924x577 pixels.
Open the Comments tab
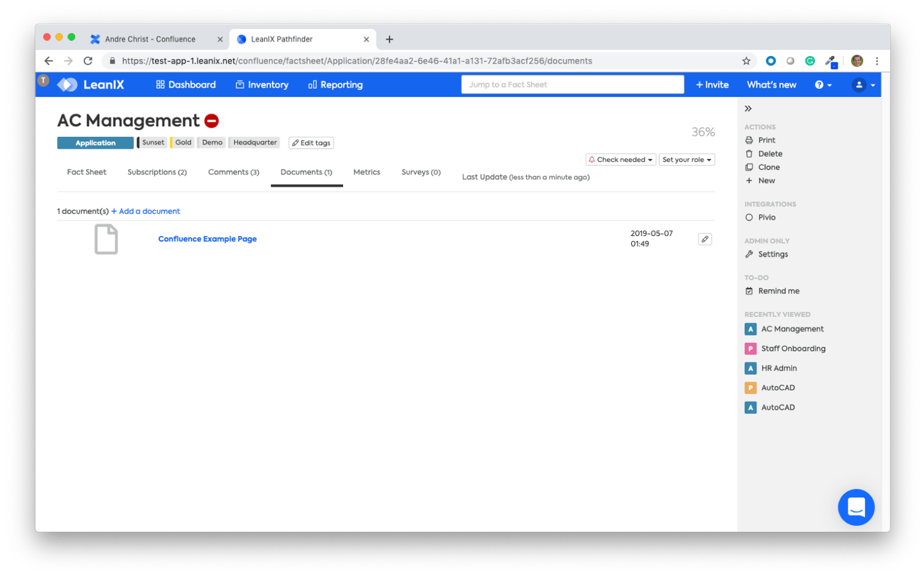tap(233, 172)
